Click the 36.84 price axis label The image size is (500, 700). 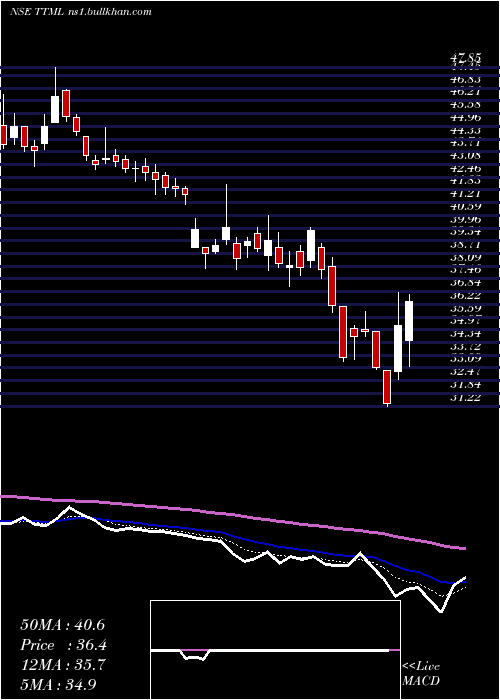pos(465,282)
